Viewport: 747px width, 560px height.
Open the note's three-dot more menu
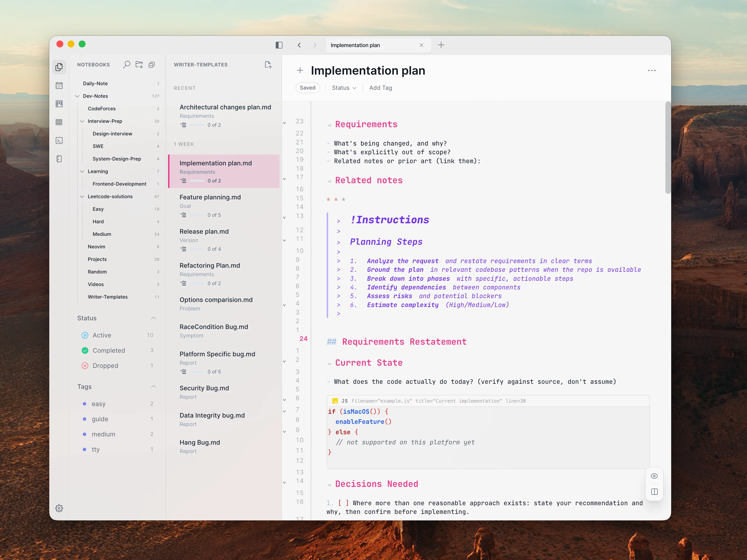click(652, 70)
